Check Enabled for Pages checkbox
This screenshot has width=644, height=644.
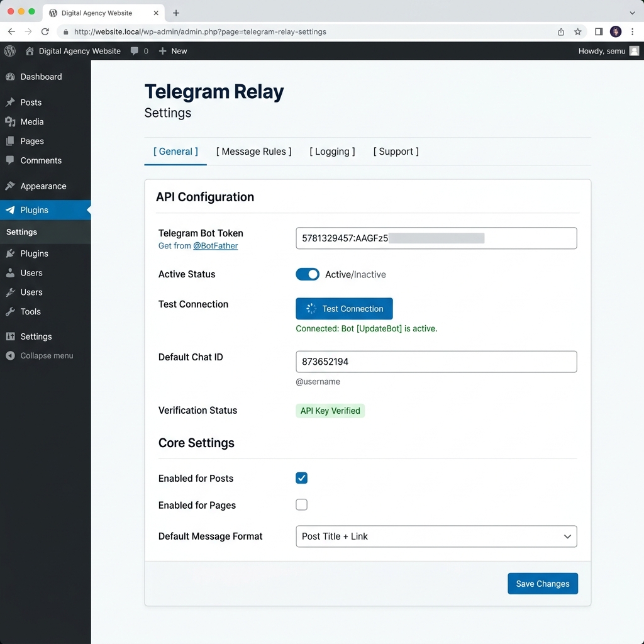[x=301, y=504]
